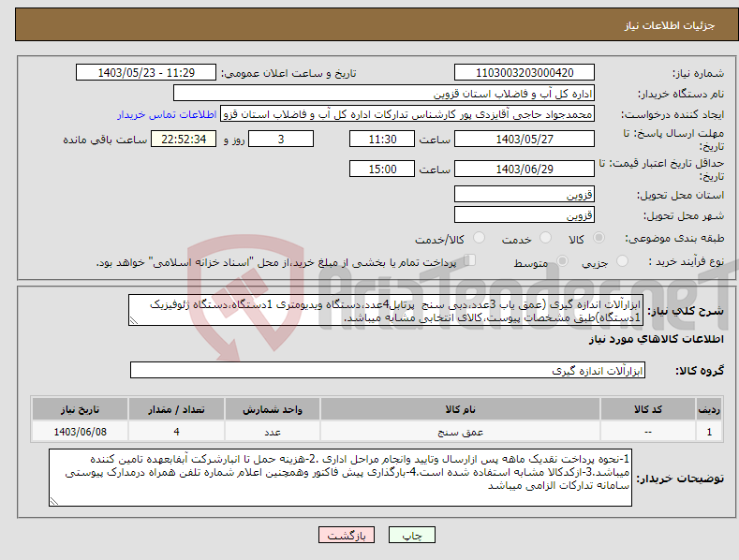739x560 pixels.
Task: Click the عمق سنج item name cell
Action: pyautogui.click(x=460, y=432)
